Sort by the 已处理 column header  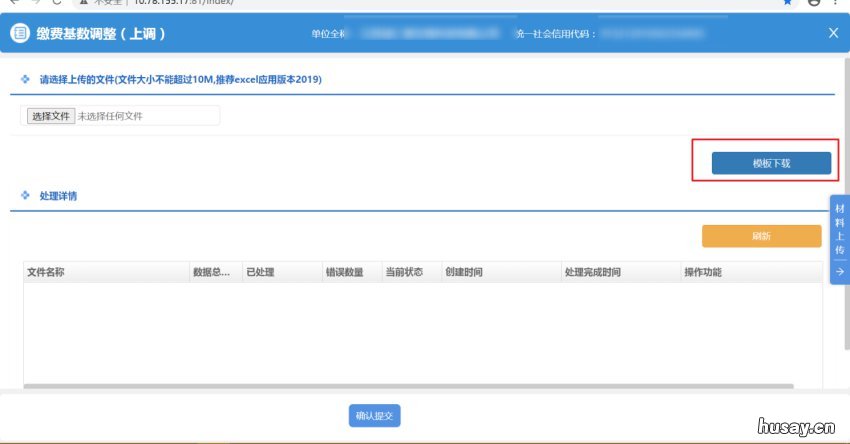(x=282, y=272)
